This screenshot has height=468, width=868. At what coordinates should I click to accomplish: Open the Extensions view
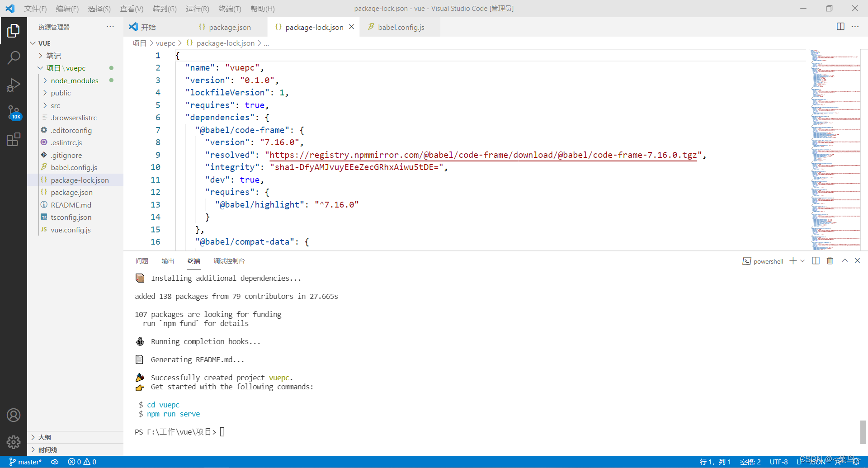[x=14, y=139]
